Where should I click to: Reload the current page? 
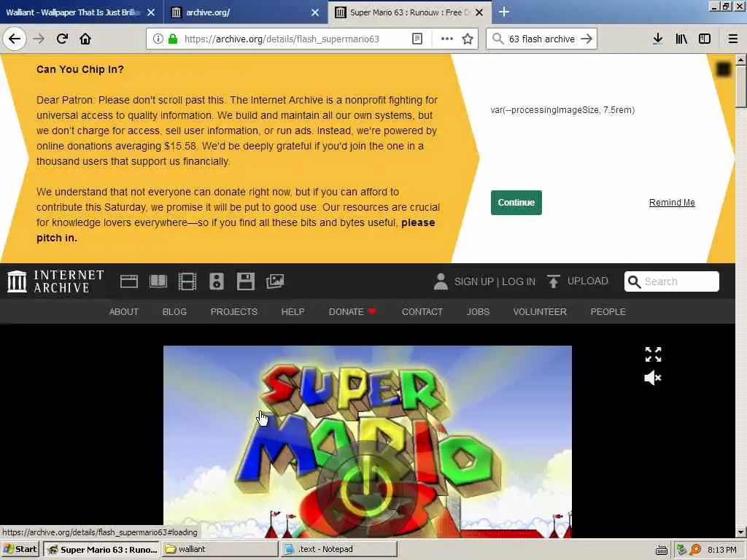pyautogui.click(x=62, y=39)
